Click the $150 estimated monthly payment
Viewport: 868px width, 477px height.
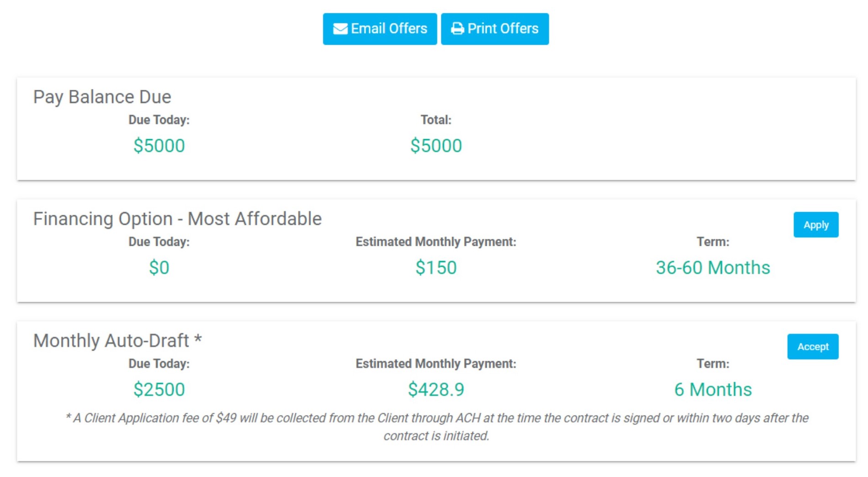pyautogui.click(x=436, y=268)
